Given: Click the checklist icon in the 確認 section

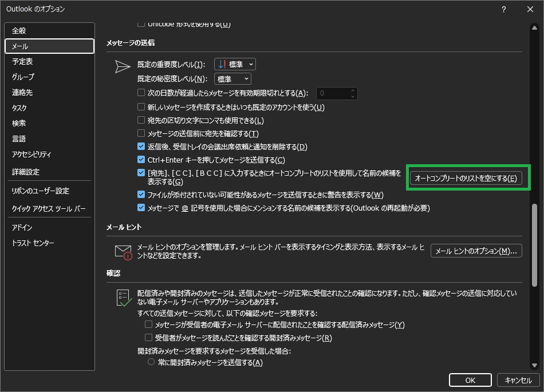Looking at the screenshot, I should tap(124, 298).
